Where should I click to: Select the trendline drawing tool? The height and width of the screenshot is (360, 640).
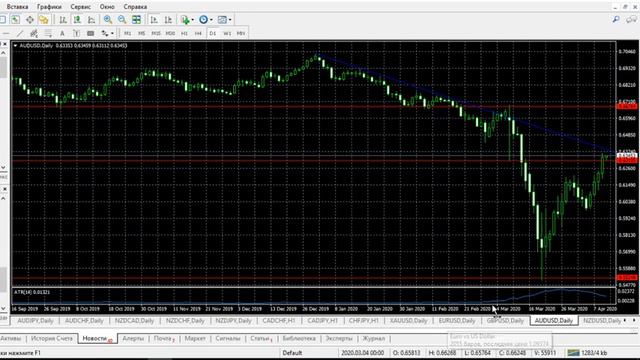pyautogui.click(x=20, y=33)
